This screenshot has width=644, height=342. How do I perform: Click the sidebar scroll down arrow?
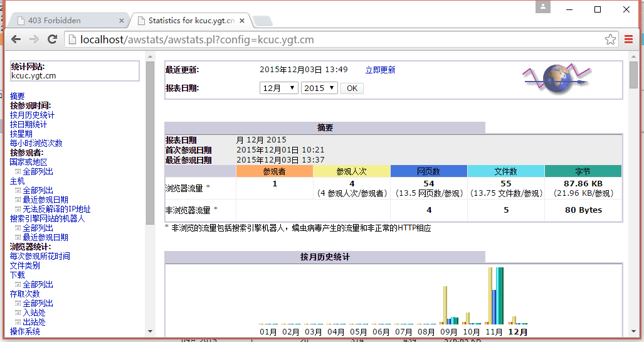click(x=150, y=331)
